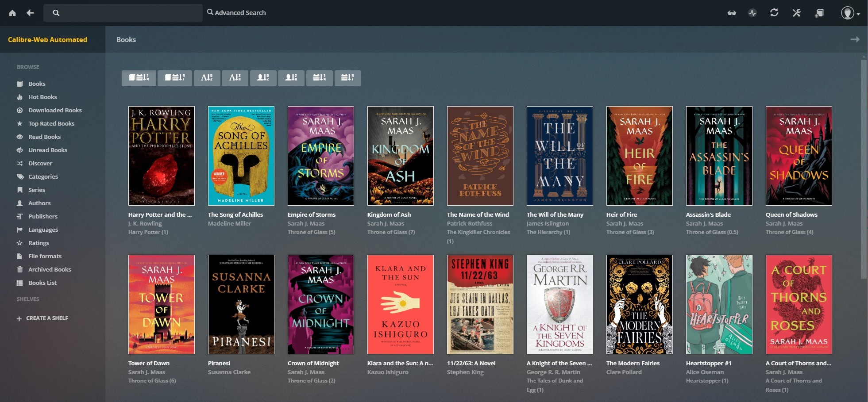This screenshot has height=402, width=868.
Task: Open Hot Books in sidebar
Action: 42,97
